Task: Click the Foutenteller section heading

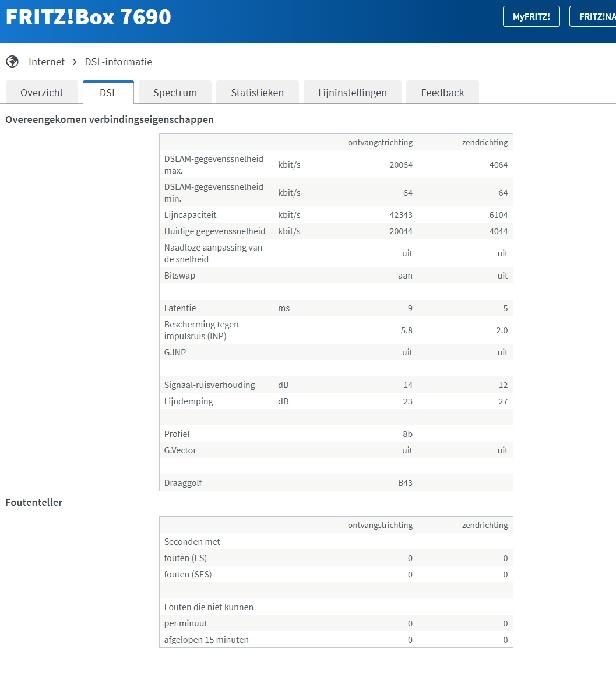Action: point(34,502)
